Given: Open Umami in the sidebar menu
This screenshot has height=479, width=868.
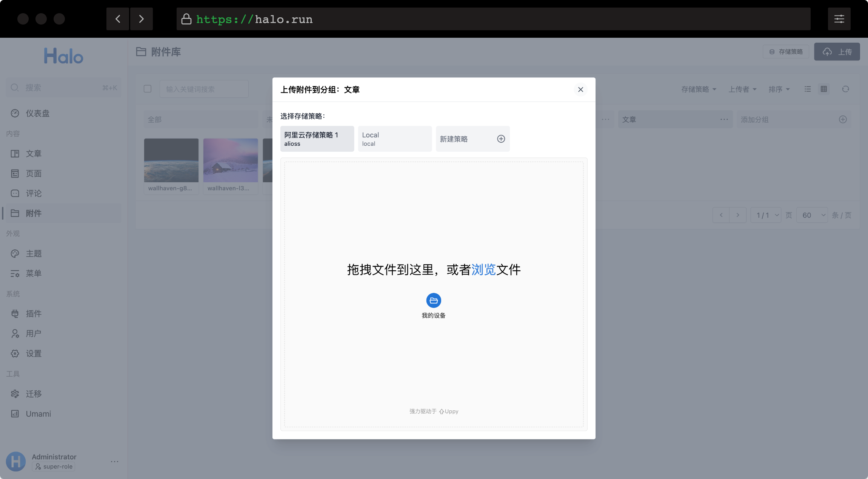Looking at the screenshot, I should click(38, 414).
